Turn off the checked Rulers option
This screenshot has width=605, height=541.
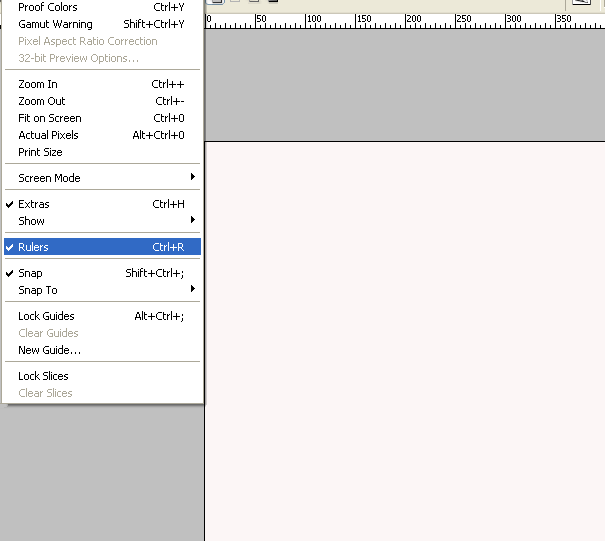(34, 247)
